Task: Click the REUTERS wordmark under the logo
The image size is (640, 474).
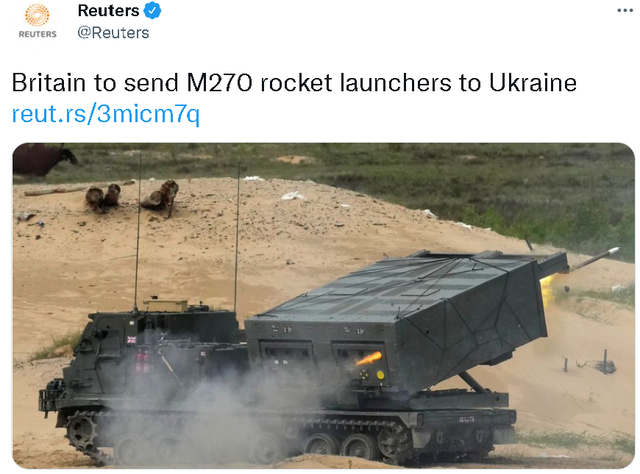Action: 37,34
